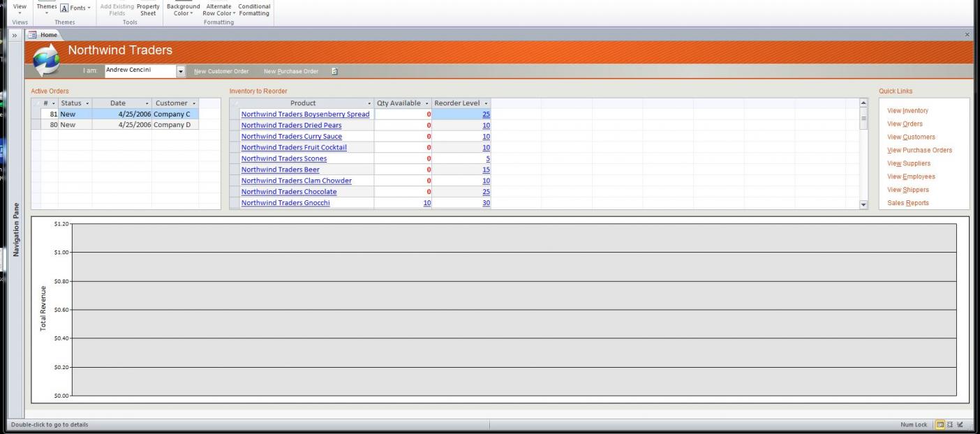The width and height of the screenshot is (980, 434).
Task: Click the Northwind Traders globe logo
Action: click(47, 60)
